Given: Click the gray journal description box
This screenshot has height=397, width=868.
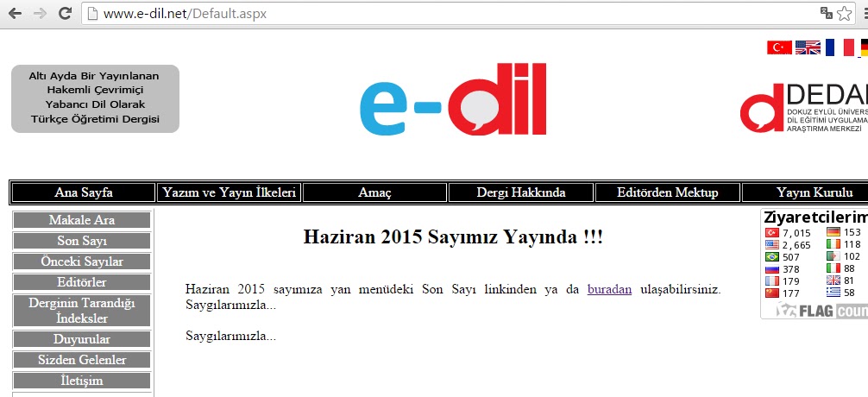Looking at the screenshot, I should tap(95, 98).
